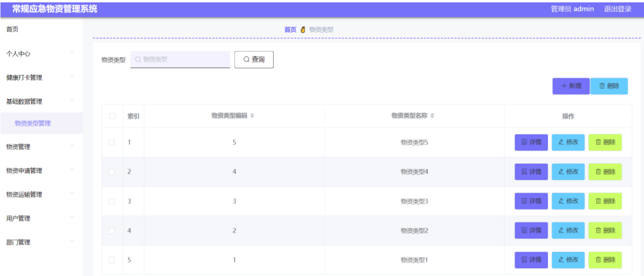
Task: Expand the 物资运输管理 menu chevron
Action: point(72,193)
